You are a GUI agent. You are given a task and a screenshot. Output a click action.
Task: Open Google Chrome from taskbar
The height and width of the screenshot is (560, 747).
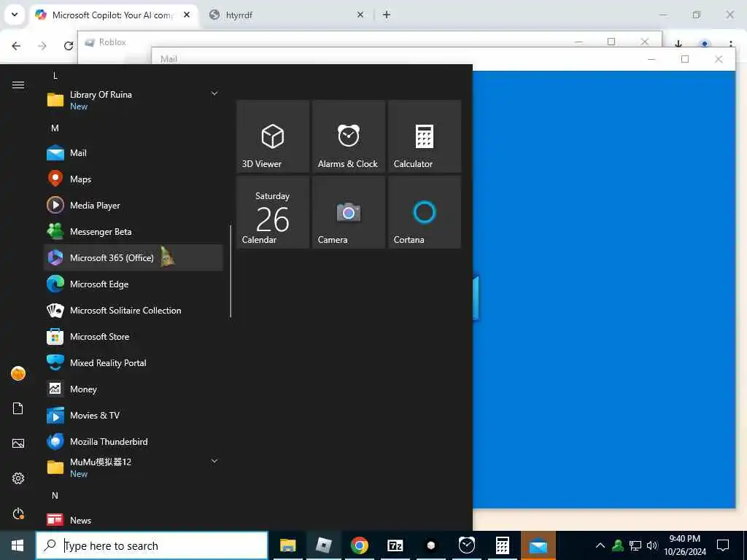[x=359, y=545]
